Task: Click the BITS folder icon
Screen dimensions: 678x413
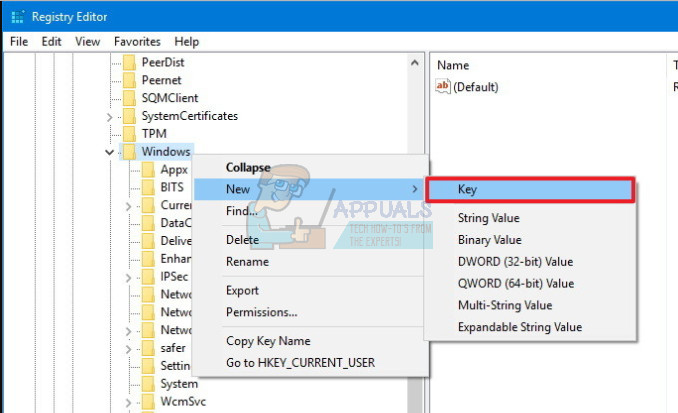Action: click(x=148, y=187)
